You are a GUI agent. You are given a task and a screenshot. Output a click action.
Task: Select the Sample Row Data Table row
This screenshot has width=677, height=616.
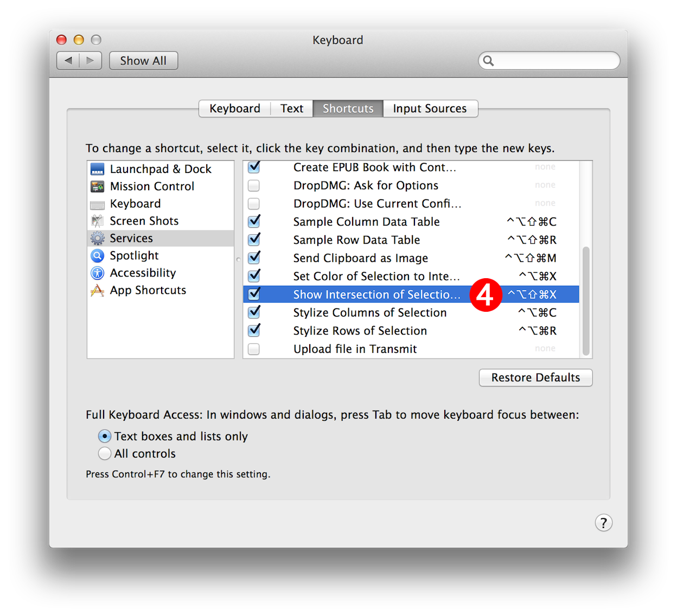point(411,240)
